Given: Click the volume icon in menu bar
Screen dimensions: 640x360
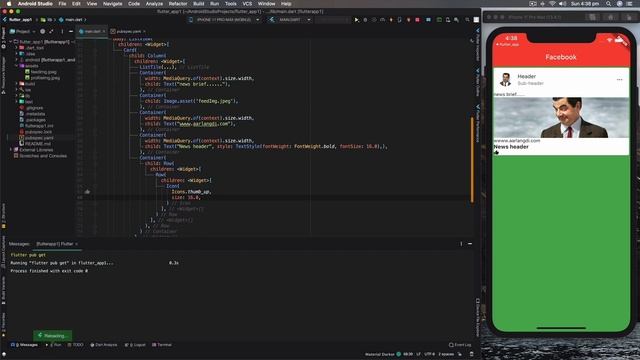Looking at the screenshot, I should (562, 4).
